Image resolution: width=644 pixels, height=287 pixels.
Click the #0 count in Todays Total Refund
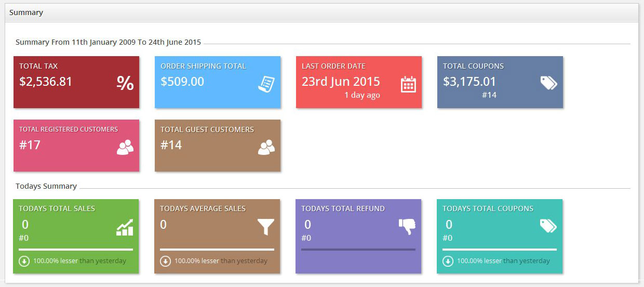306,238
